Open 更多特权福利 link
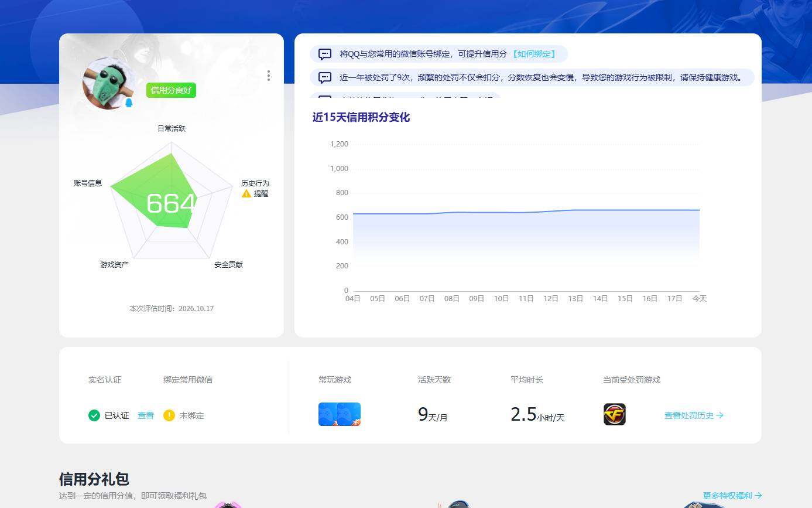The image size is (812, 508). click(732, 496)
